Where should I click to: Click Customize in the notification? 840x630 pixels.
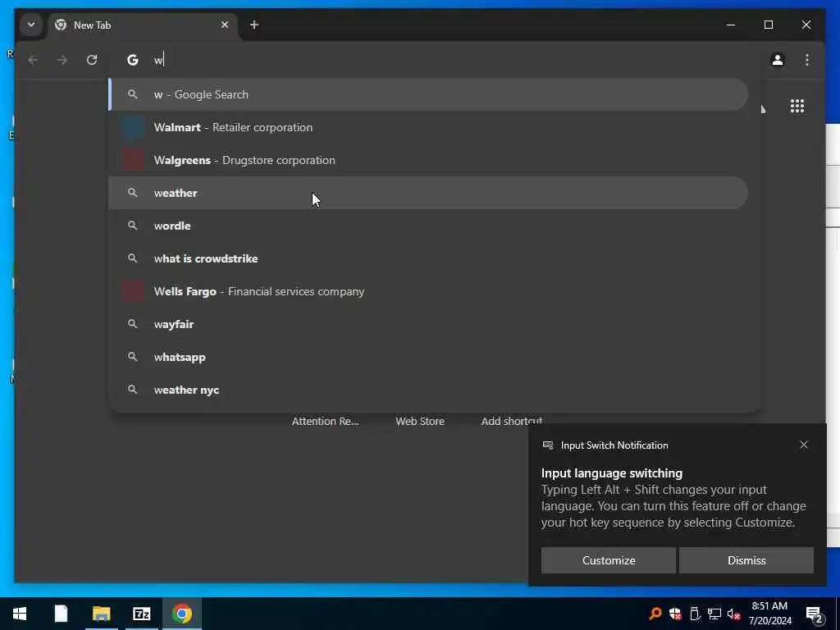609,560
